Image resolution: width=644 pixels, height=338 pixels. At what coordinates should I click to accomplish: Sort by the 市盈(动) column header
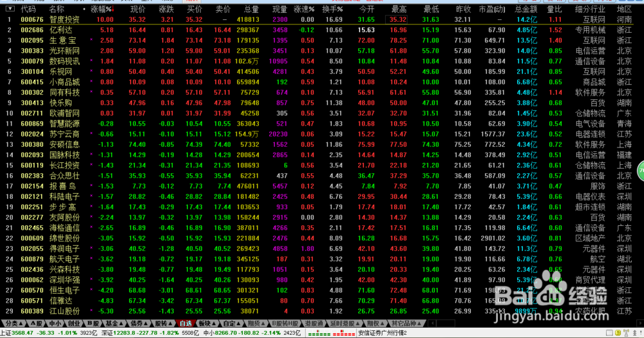492,8
